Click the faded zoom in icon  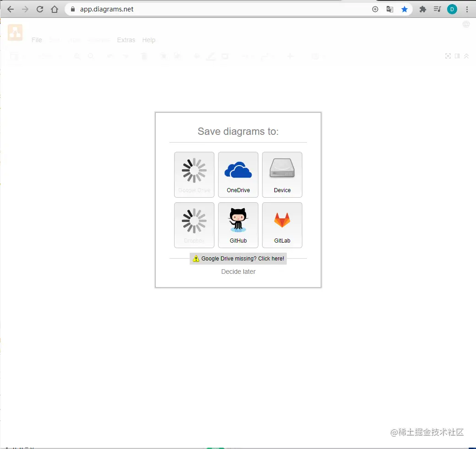(x=77, y=56)
